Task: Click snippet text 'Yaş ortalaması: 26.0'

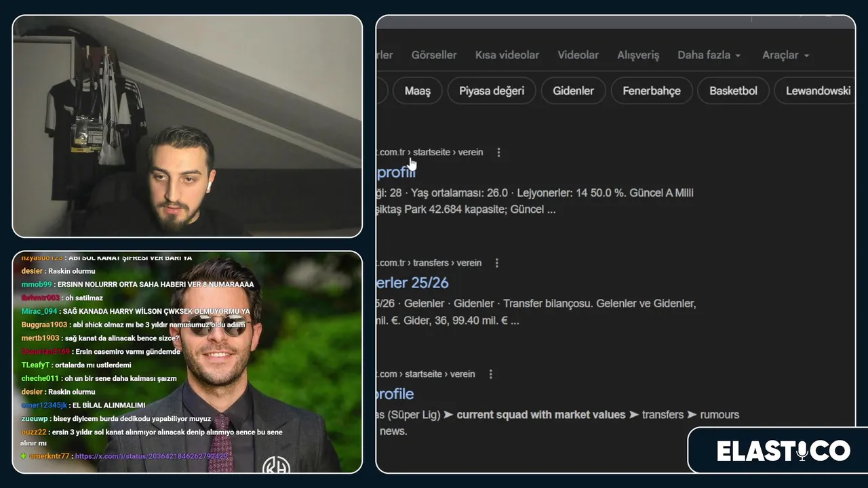Action: [460, 193]
